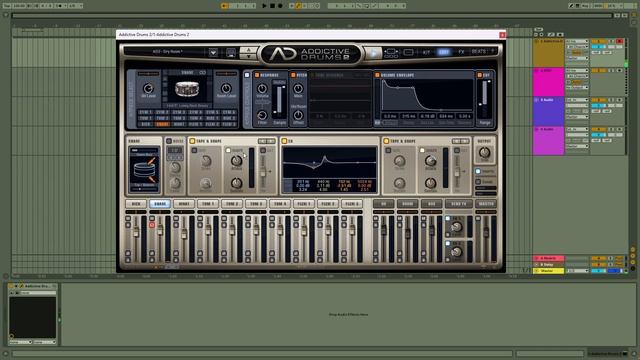This screenshot has width=640, height=360.
Task: Click the Ableton transport stop button
Action: (272, 6)
